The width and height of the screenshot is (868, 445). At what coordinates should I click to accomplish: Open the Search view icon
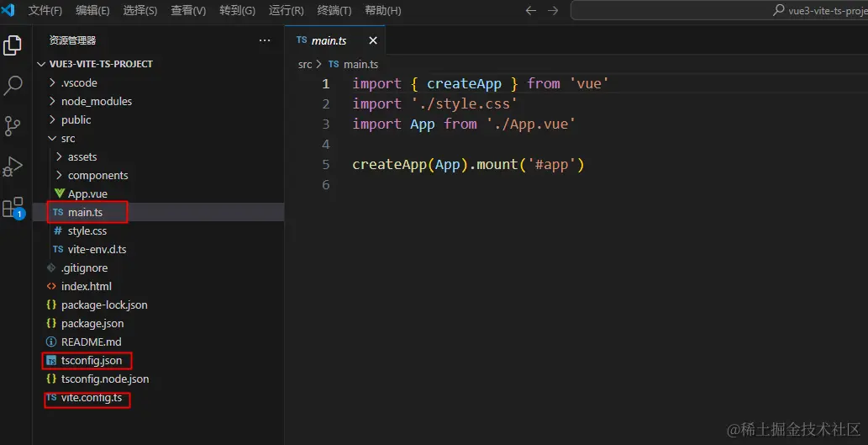13,85
